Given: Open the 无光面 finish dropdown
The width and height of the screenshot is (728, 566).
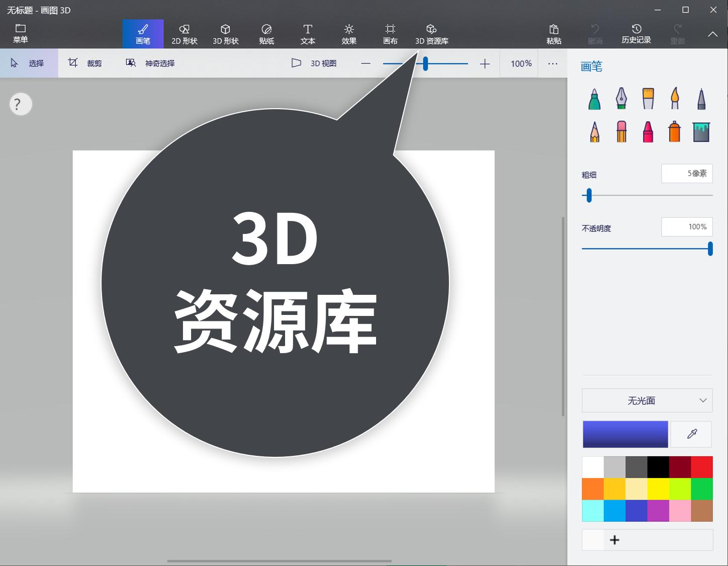Looking at the screenshot, I should [647, 400].
